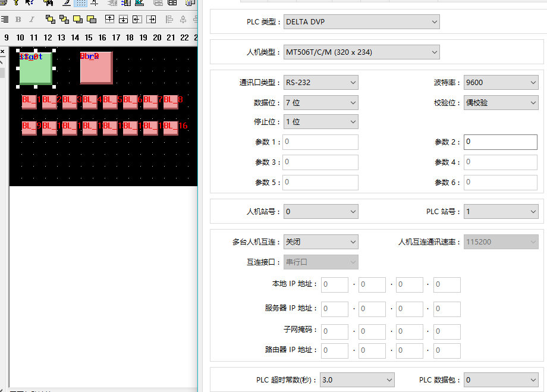The width and height of the screenshot is (547, 392).
Task: Click the nudge left arrow icon
Action: 137,20
